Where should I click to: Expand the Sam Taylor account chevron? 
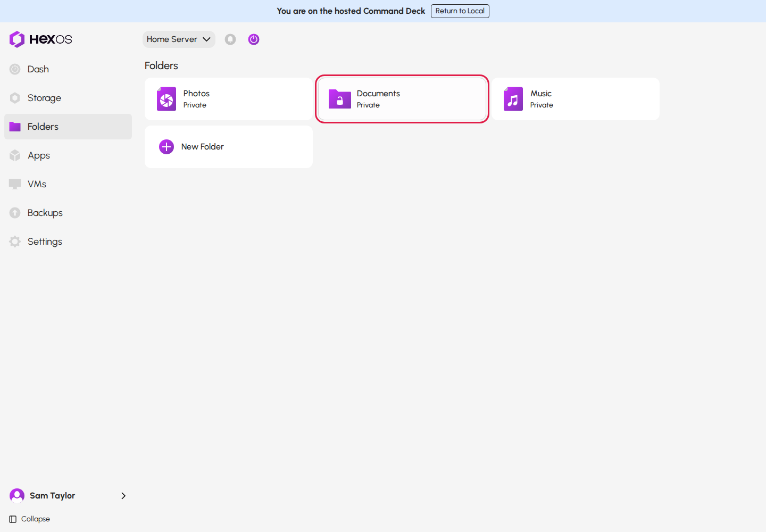123,496
